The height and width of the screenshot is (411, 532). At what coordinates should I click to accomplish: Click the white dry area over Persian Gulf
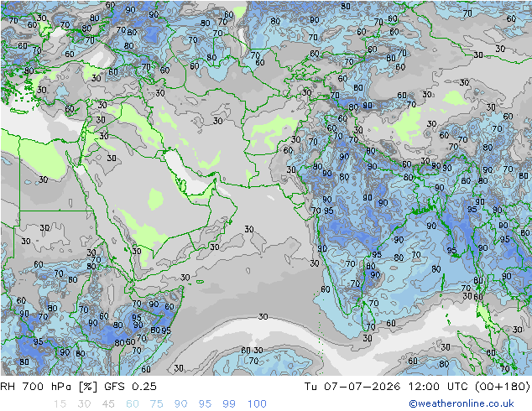(x=185, y=174)
